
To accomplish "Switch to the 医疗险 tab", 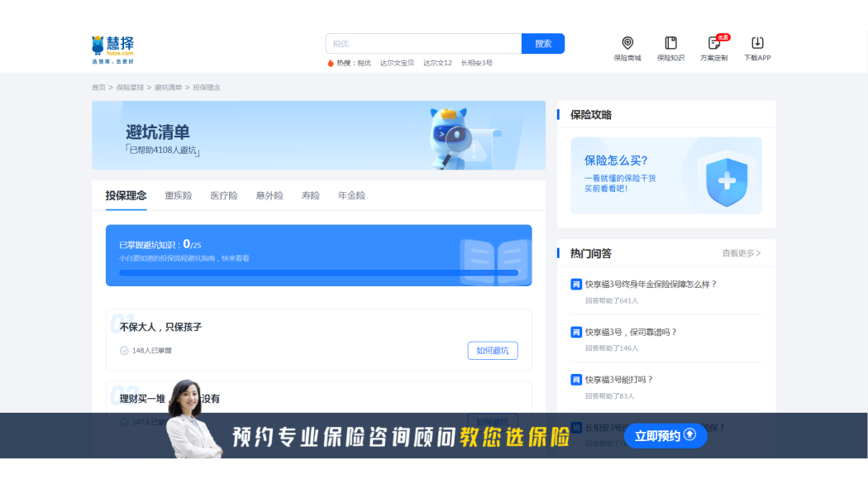I will (x=224, y=195).
